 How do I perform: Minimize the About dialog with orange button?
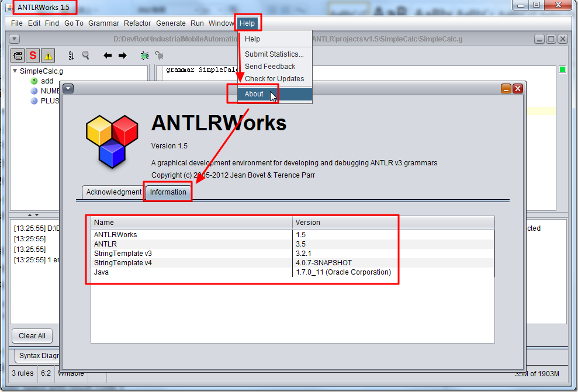(x=506, y=88)
